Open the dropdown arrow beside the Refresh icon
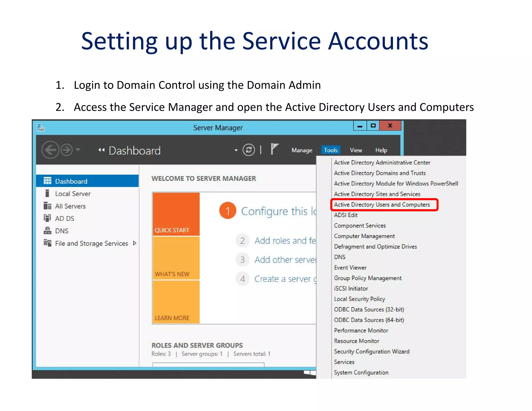This screenshot has width=532, height=411. click(x=236, y=150)
